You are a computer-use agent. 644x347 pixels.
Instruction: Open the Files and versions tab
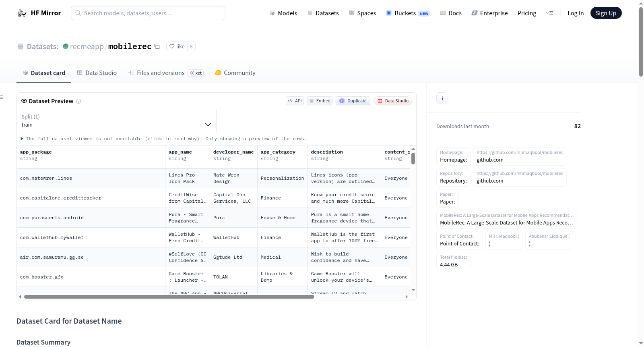point(165,73)
